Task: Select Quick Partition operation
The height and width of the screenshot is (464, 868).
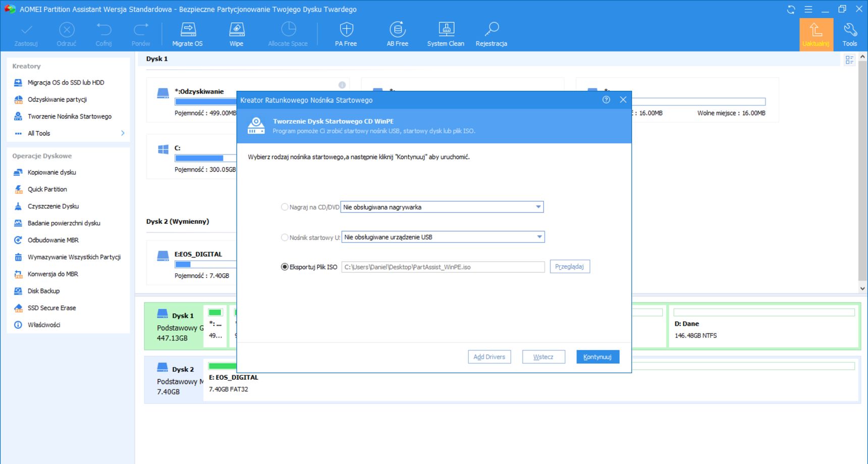Action: click(x=47, y=189)
